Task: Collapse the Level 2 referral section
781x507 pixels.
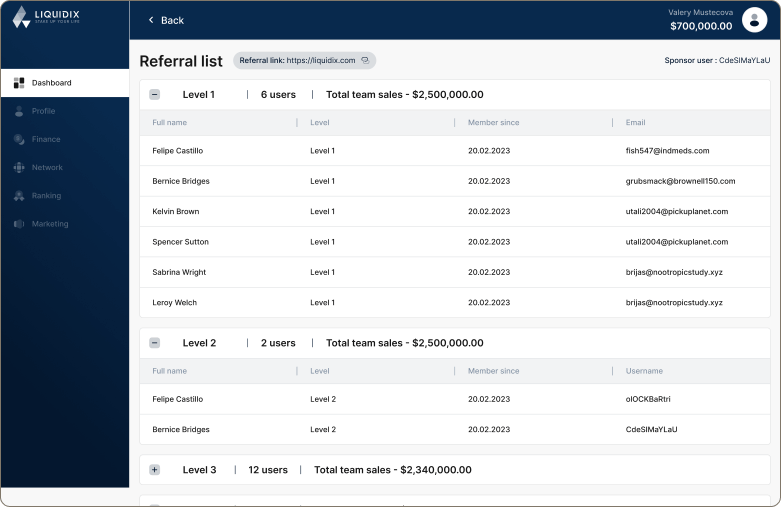Action: tap(155, 343)
